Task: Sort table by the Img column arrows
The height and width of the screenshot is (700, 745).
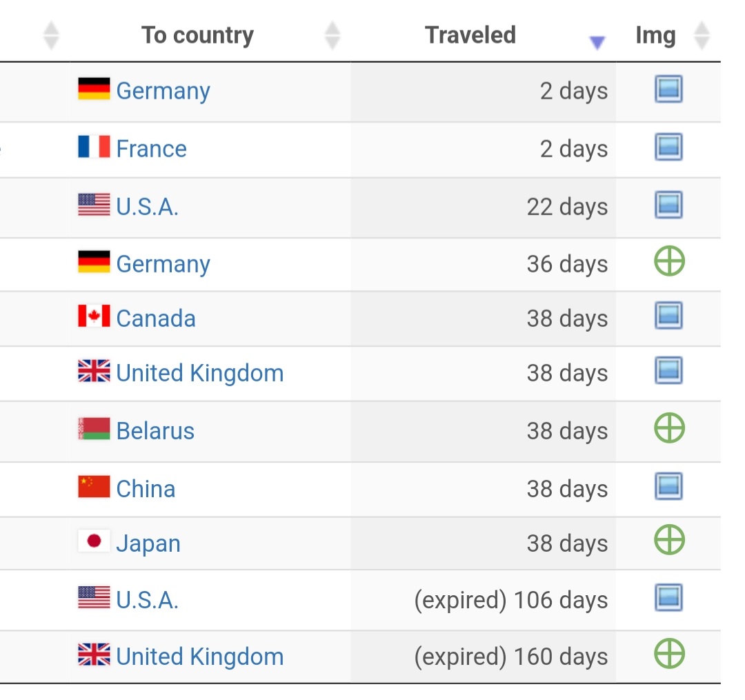Action: (x=702, y=36)
